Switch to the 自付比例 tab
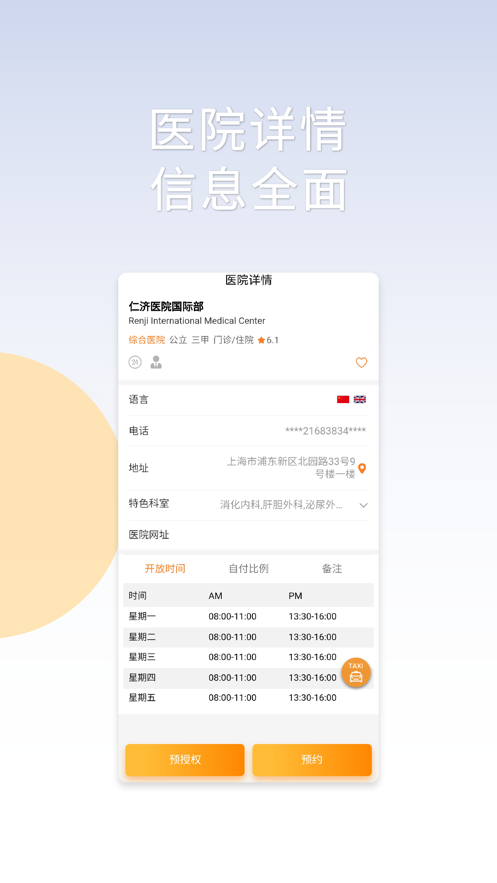This screenshot has height=883, width=497. [248, 569]
